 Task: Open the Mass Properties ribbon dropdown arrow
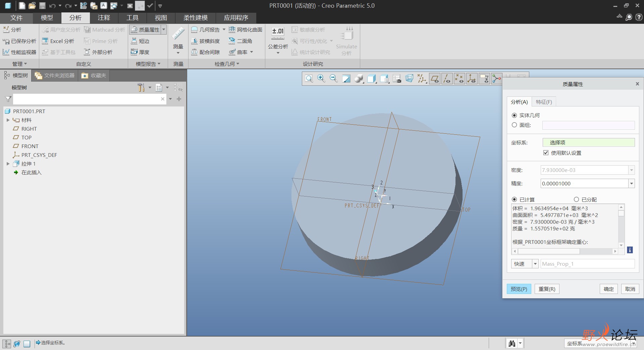click(x=164, y=30)
